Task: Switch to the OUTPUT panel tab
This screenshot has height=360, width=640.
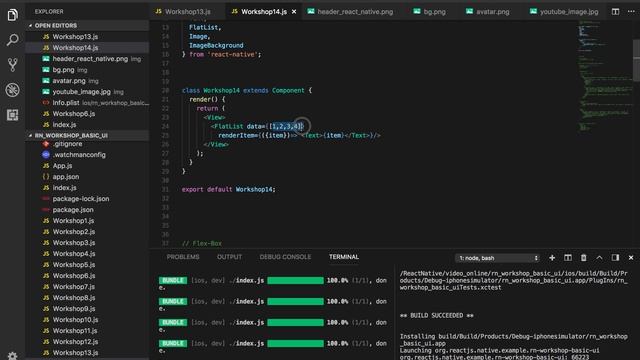Action: tap(229, 257)
